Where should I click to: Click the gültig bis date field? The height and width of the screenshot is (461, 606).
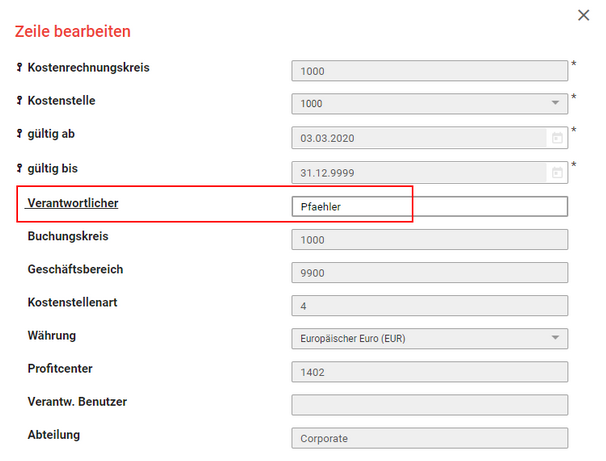tap(420, 172)
